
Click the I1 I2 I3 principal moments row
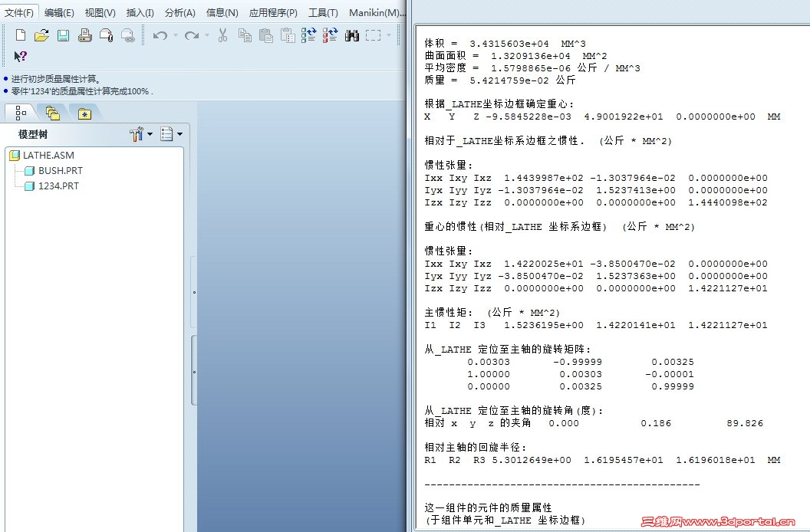click(x=596, y=325)
